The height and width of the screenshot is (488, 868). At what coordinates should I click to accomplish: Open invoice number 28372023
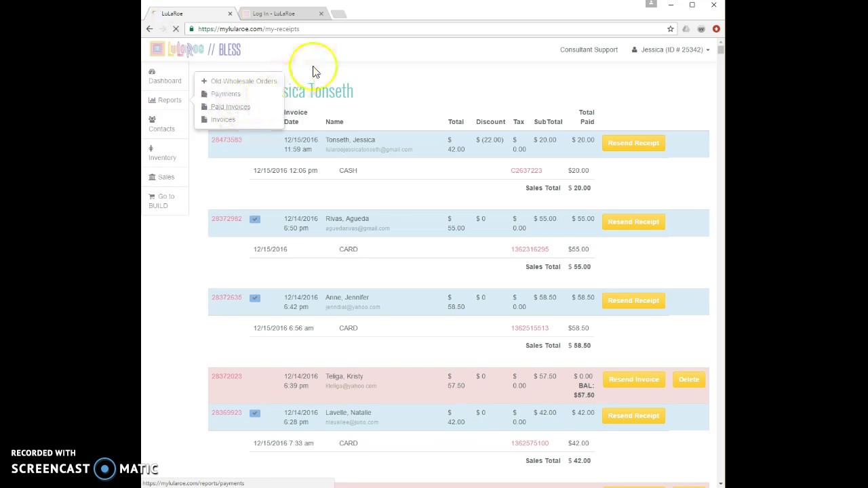226,376
